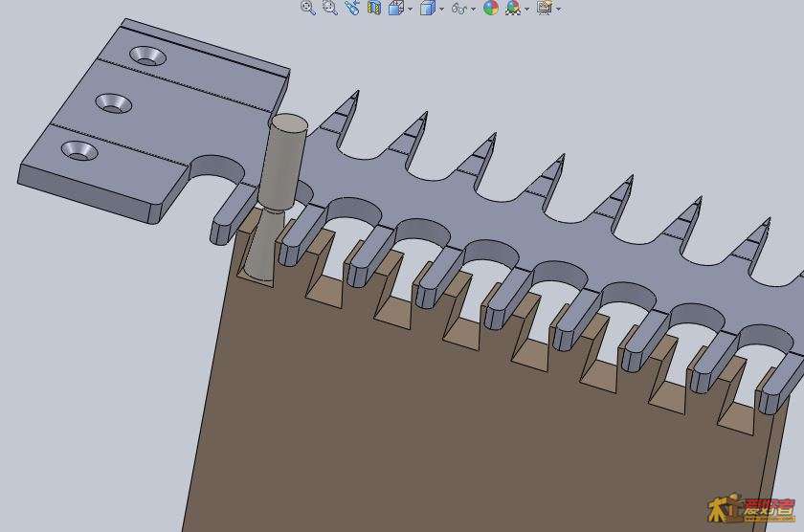Expand the View Settings dropdown arrow
804x532 pixels.
coord(559,9)
